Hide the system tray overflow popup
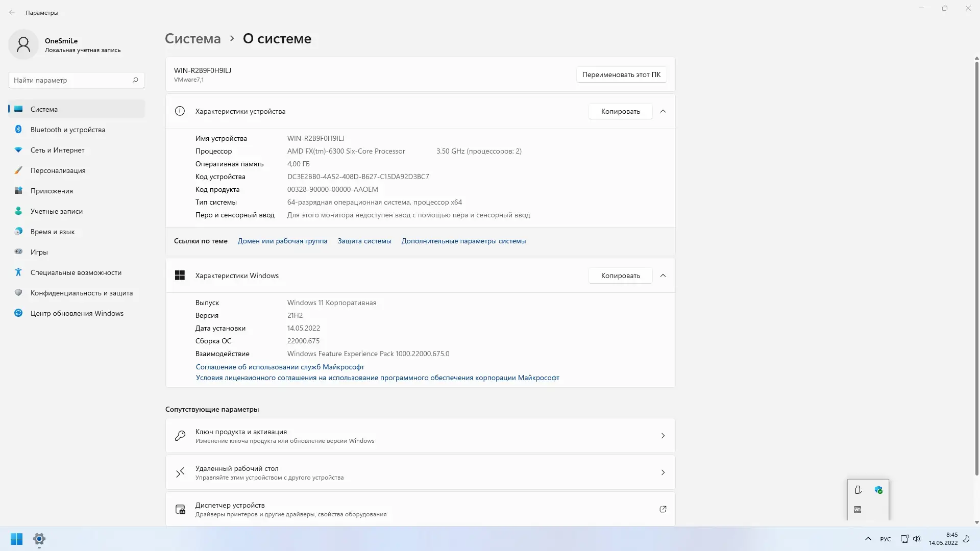Viewport: 980px width, 551px height. tap(868, 539)
